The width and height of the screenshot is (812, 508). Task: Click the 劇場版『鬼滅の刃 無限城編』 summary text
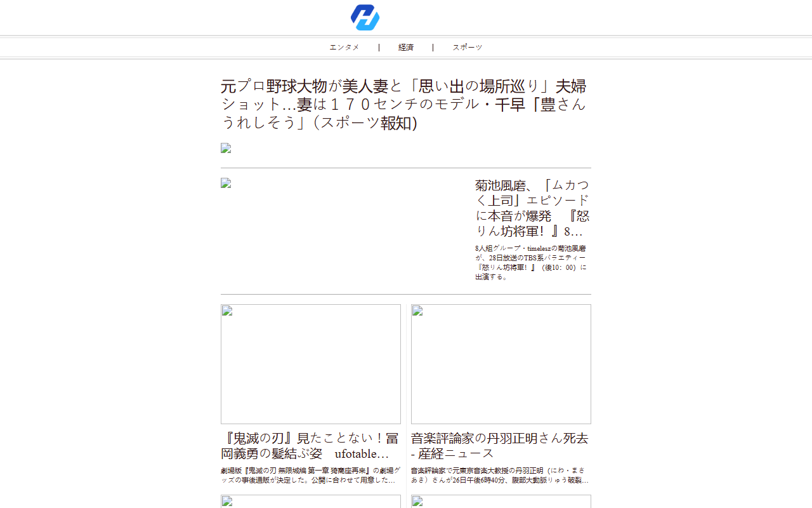tap(311, 476)
